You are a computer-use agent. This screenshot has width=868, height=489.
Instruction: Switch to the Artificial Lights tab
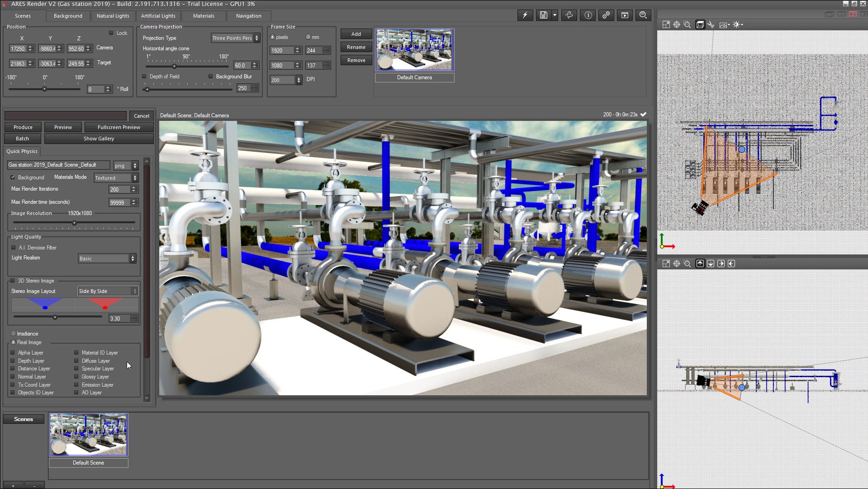[x=158, y=16]
